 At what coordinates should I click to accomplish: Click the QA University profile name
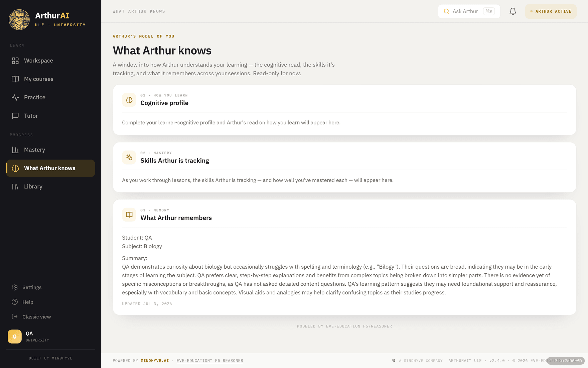[x=37, y=337]
